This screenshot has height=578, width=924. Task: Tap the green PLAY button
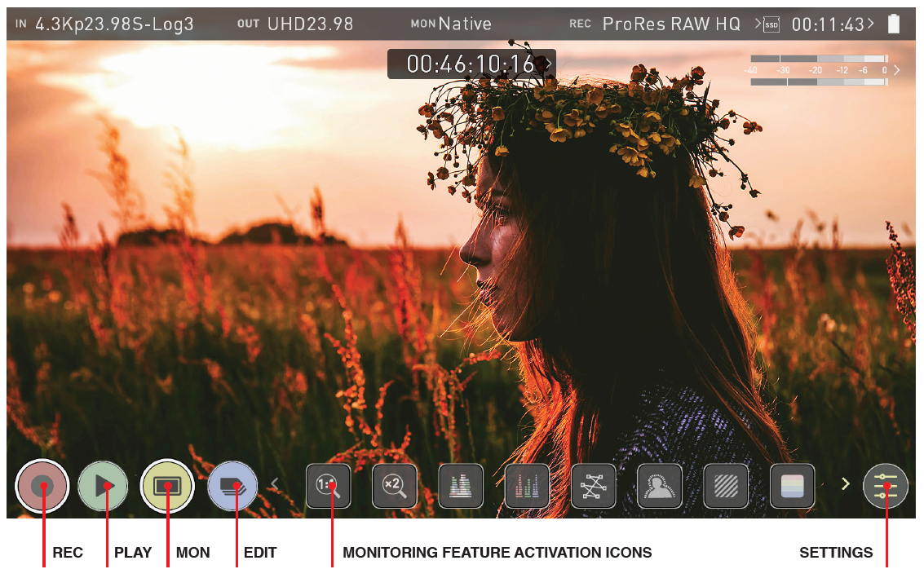[x=103, y=486]
